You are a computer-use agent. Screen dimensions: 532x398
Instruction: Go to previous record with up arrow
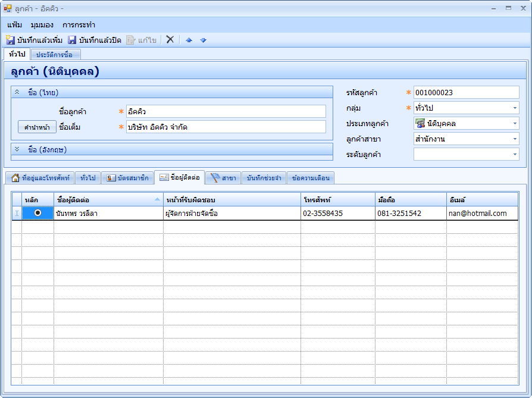point(189,40)
